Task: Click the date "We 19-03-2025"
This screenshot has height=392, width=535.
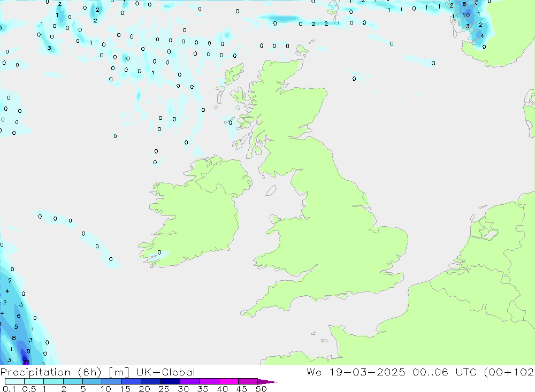Action: click(356, 372)
